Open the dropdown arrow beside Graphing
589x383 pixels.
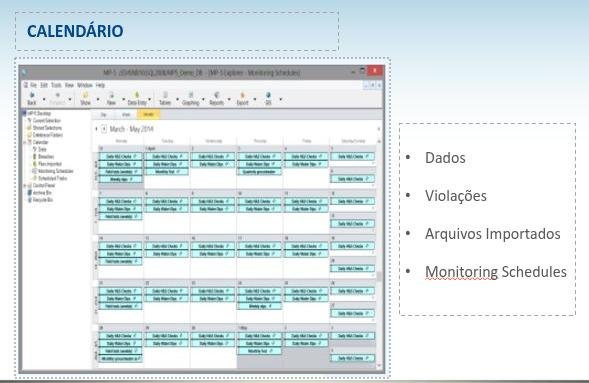pos(203,99)
